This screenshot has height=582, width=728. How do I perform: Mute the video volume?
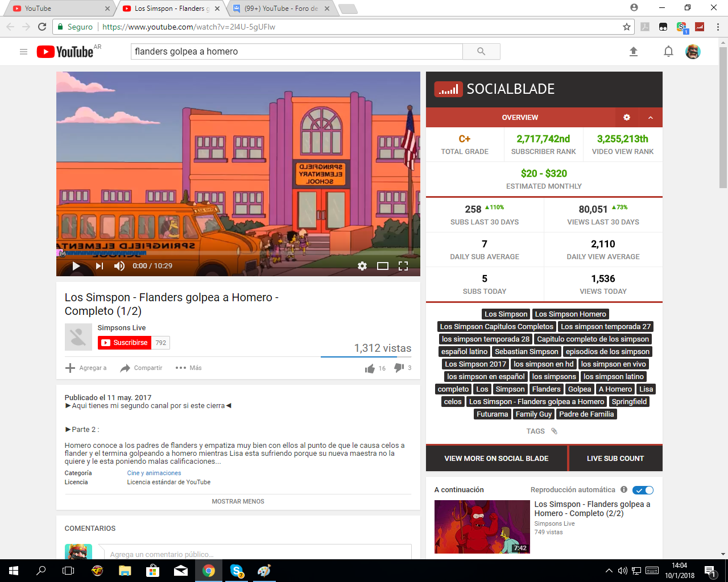119,266
